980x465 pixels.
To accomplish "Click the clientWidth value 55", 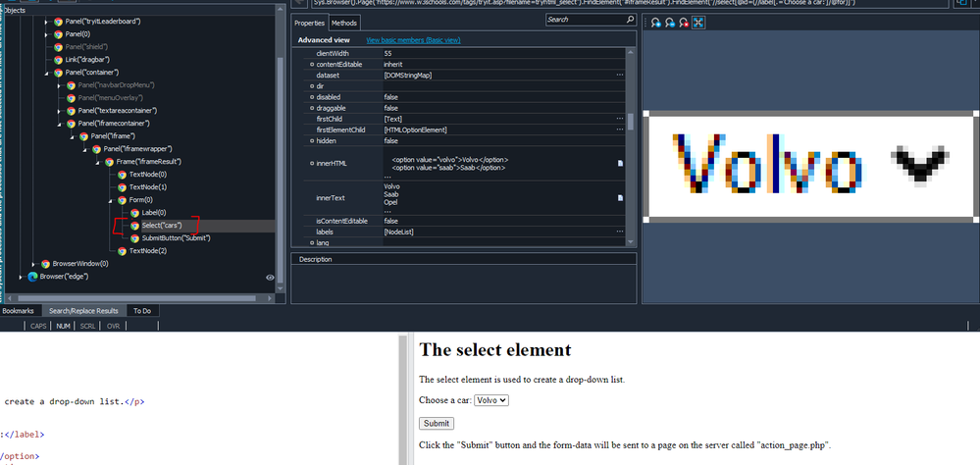I will [388, 54].
